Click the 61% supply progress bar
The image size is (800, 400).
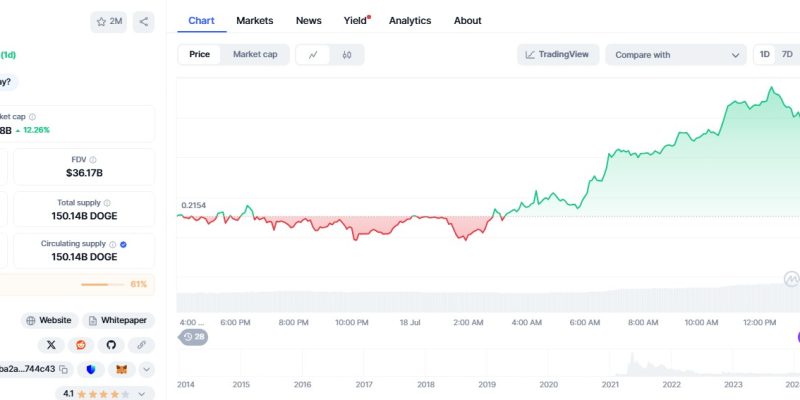(x=103, y=284)
